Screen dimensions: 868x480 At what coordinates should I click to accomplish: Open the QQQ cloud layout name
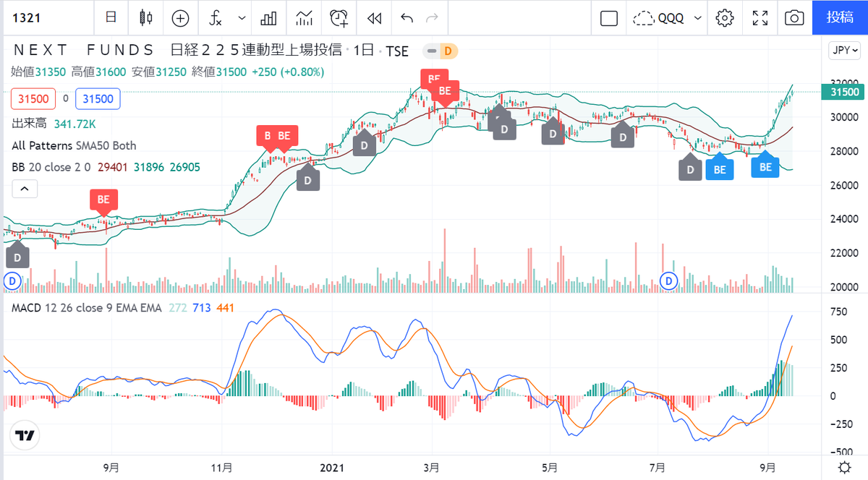coord(659,18)
